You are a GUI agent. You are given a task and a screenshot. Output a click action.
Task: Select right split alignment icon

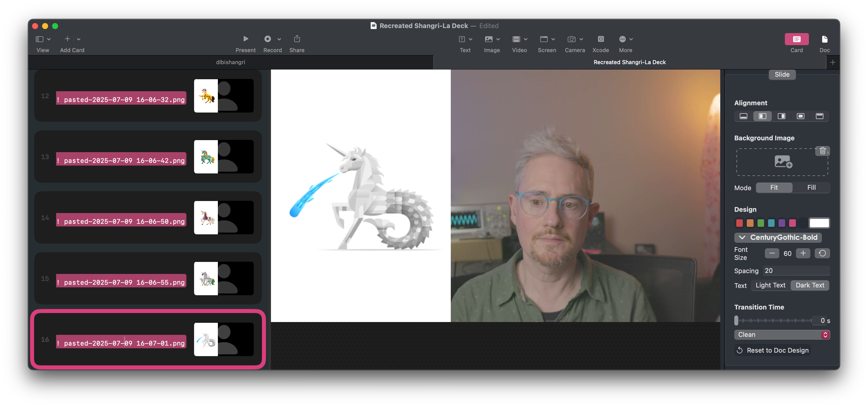[781, 116]
